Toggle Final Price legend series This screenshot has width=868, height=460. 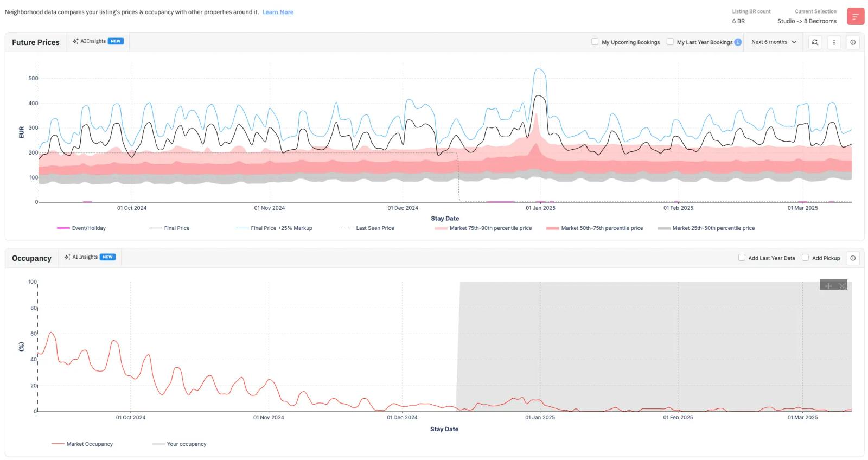coord(169,228)
